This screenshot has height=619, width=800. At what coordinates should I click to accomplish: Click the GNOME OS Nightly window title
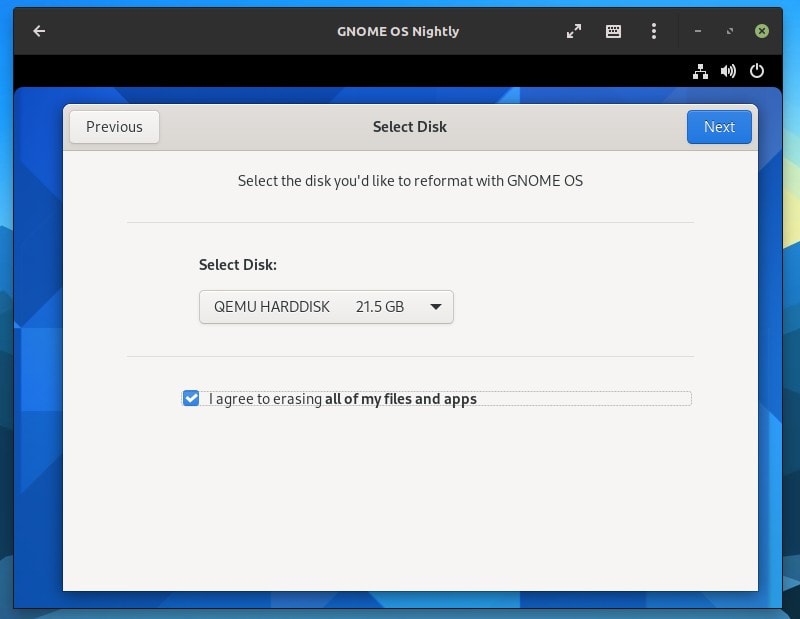coord(398,31)
